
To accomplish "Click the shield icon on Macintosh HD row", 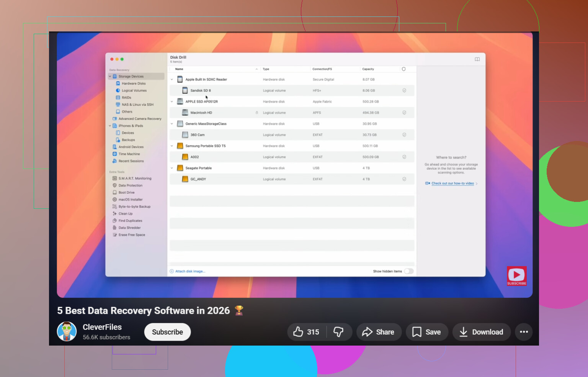I will click(404, 113).
